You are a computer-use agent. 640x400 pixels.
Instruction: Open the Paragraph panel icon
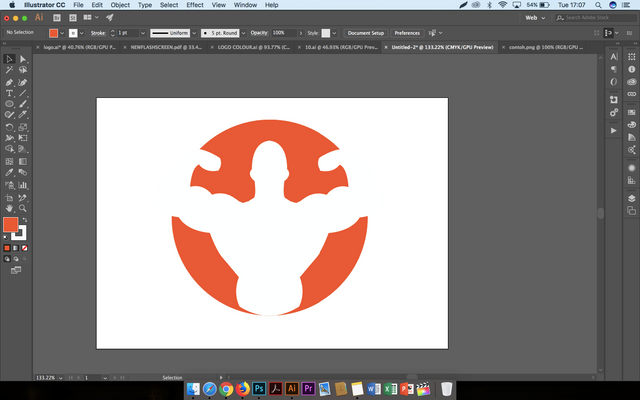(x=614, y=69)
